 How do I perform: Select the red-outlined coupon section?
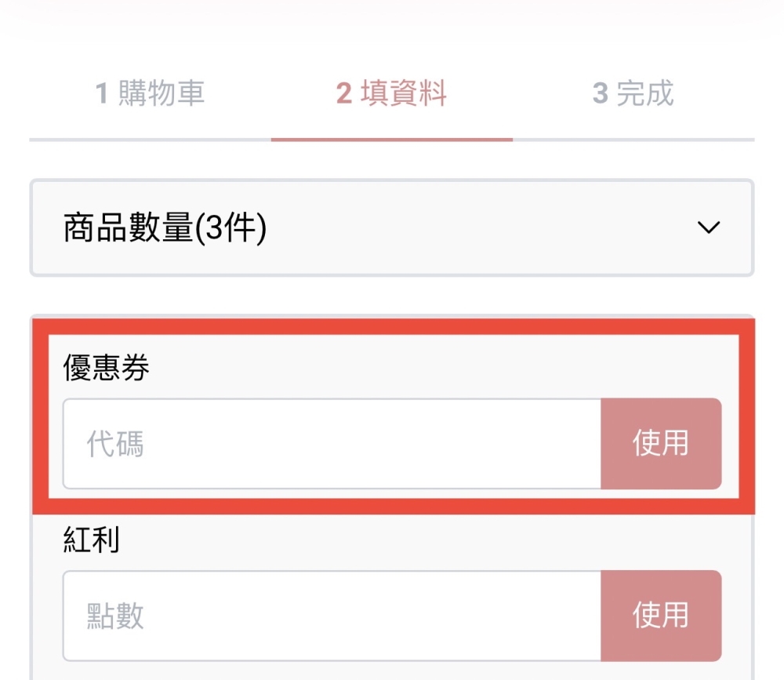coord(394,416)
